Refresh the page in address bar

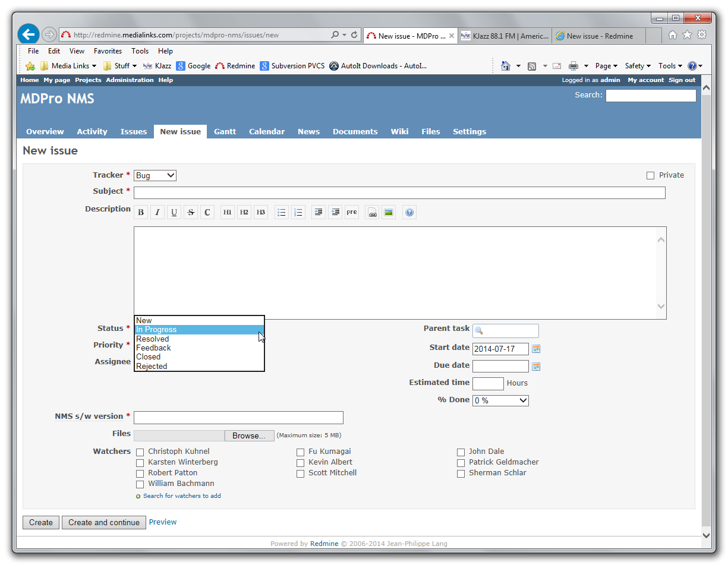[355, 35]
